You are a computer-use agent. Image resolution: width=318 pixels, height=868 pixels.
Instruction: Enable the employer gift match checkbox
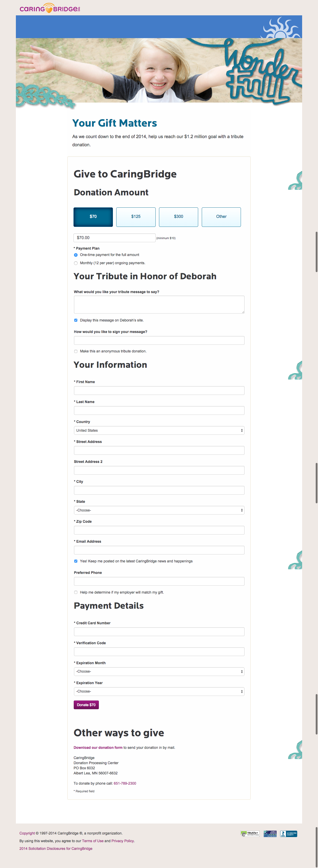76,592
